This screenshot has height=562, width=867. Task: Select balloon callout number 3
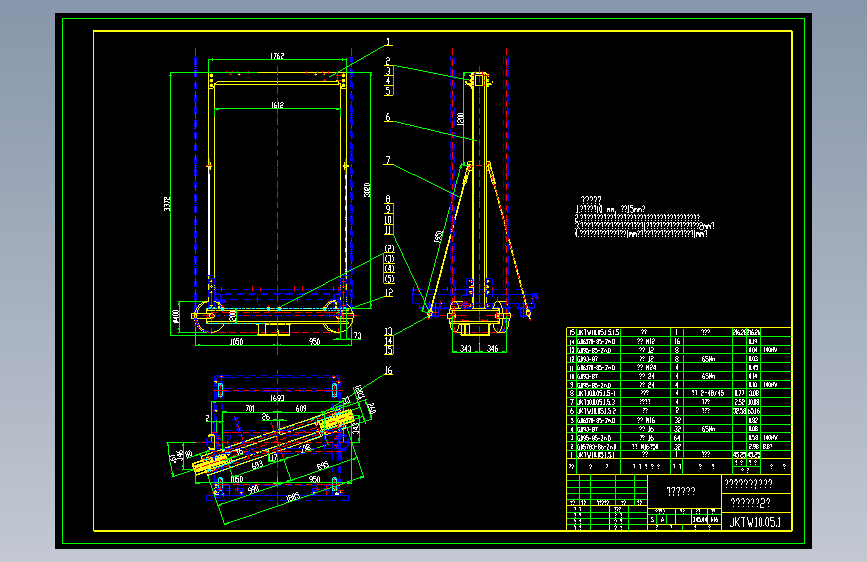(388, 71)
